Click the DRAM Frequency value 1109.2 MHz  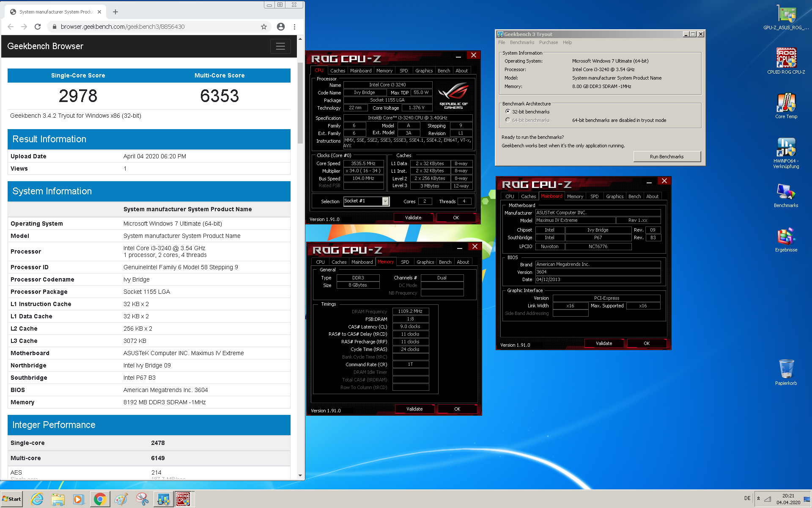tap(410, 311)
